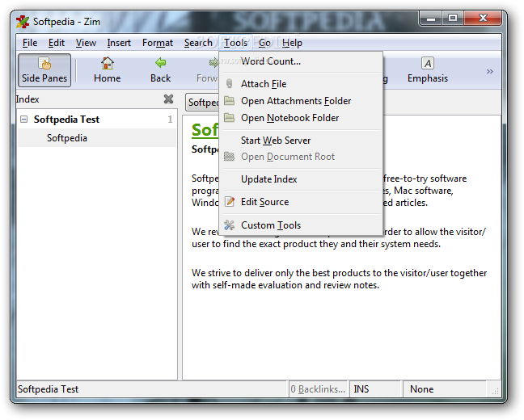Viewport: 524px width, 420px height.
Task: Choose Update Index entry
Action: click(301, 179)
